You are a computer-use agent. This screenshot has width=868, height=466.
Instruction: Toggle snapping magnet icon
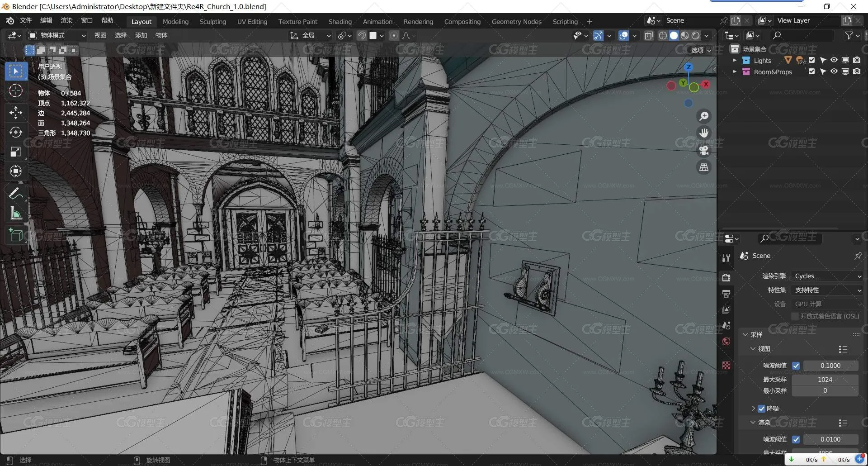pos(362,35)
